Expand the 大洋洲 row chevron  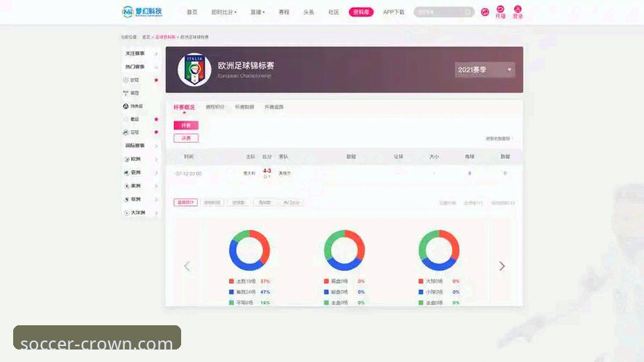click(156, 213)
